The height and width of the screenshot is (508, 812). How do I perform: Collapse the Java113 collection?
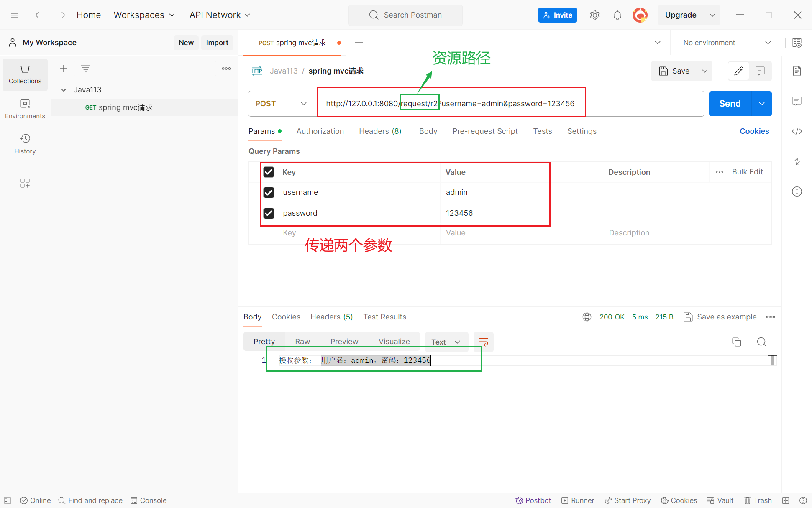click(x=64, y=90)
